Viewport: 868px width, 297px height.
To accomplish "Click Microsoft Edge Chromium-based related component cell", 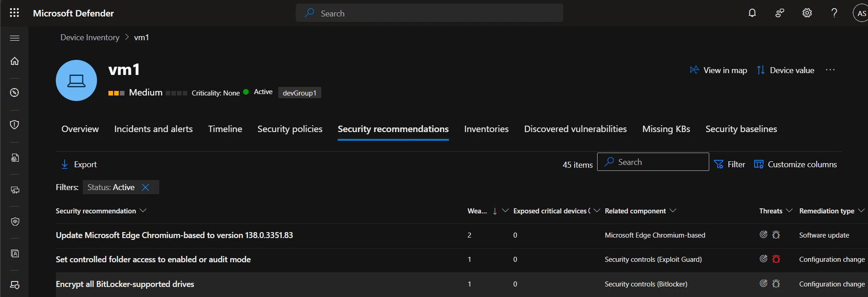I will coord(655,235).
